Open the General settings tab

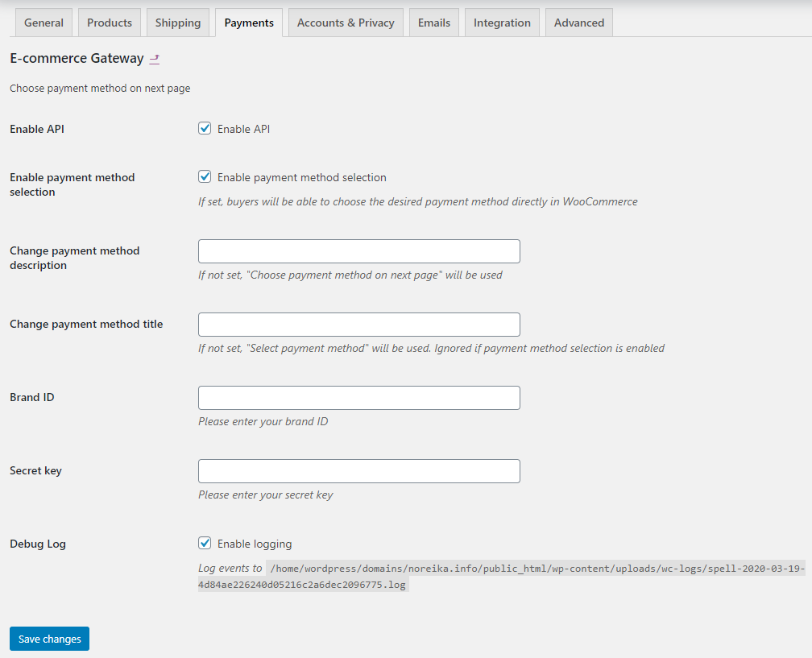click(43, 23)
